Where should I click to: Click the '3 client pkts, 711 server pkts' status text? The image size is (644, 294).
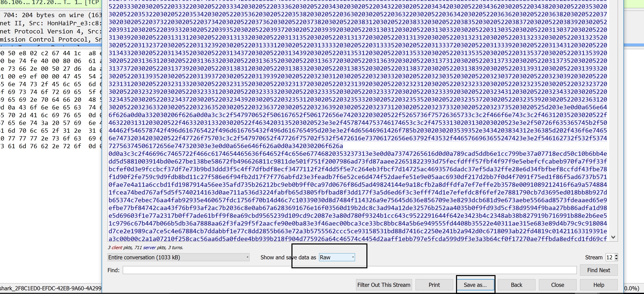point(145,248)
